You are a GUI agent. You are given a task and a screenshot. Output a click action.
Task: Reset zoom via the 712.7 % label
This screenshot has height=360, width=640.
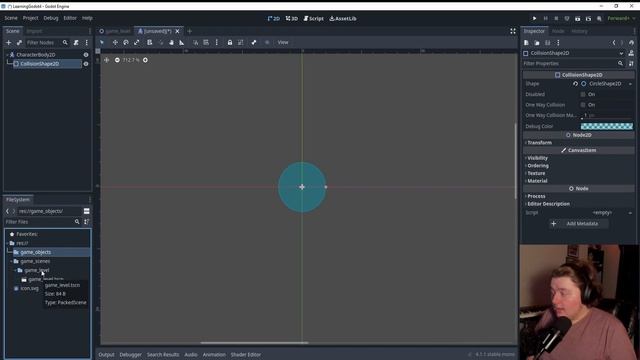131,60
